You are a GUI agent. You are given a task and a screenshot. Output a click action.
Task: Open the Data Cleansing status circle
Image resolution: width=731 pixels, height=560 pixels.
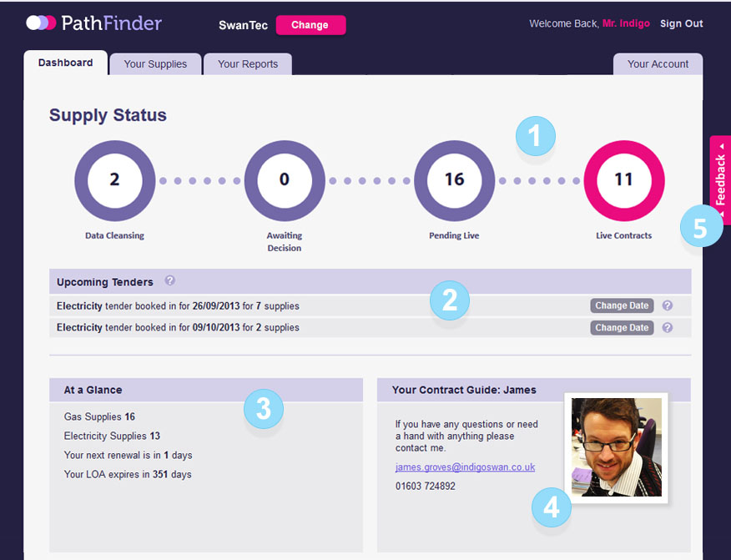click(x=114, y=180)
